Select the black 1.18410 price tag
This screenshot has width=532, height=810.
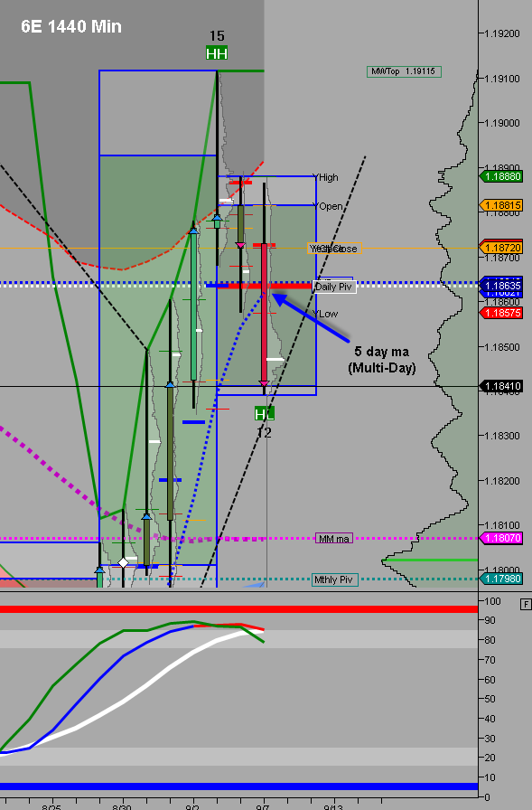click(x=501, y=386)
